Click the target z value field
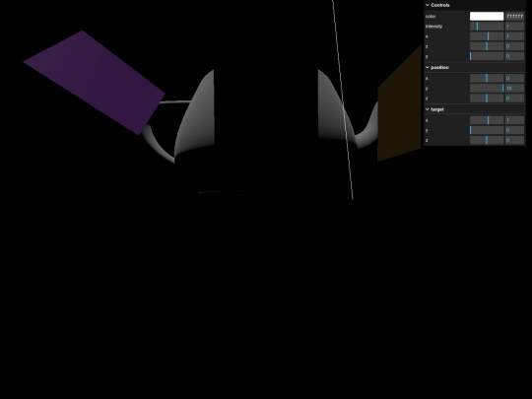The width and height of the screenshot is (532, 399). click(514, 140)
